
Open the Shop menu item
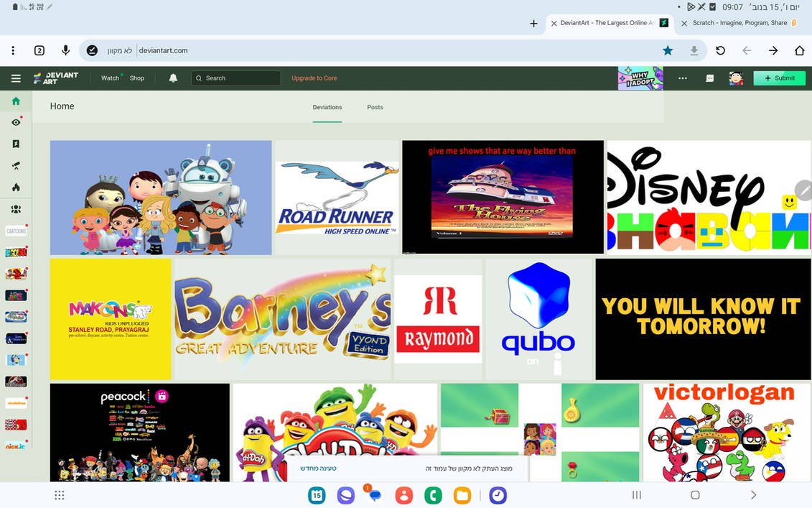136,78
